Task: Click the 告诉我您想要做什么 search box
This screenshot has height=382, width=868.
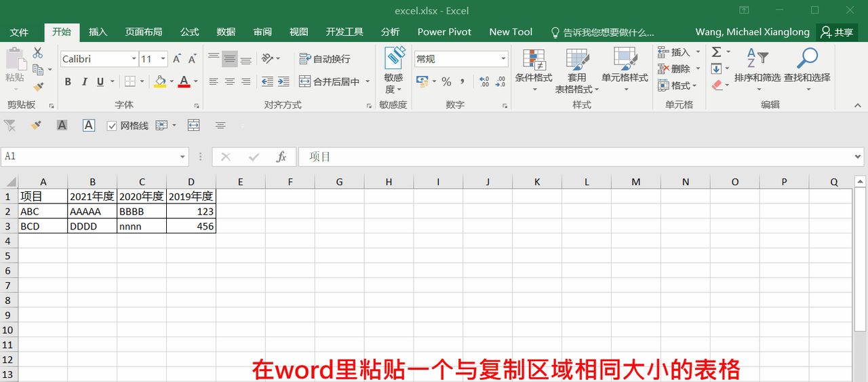Action: (602, 32)
